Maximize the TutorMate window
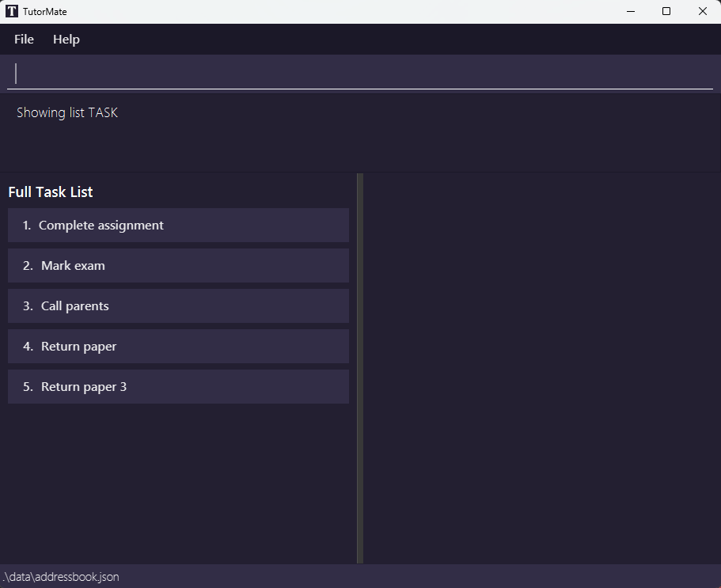Viewport: 721px width, 588px height. (666, 12)
